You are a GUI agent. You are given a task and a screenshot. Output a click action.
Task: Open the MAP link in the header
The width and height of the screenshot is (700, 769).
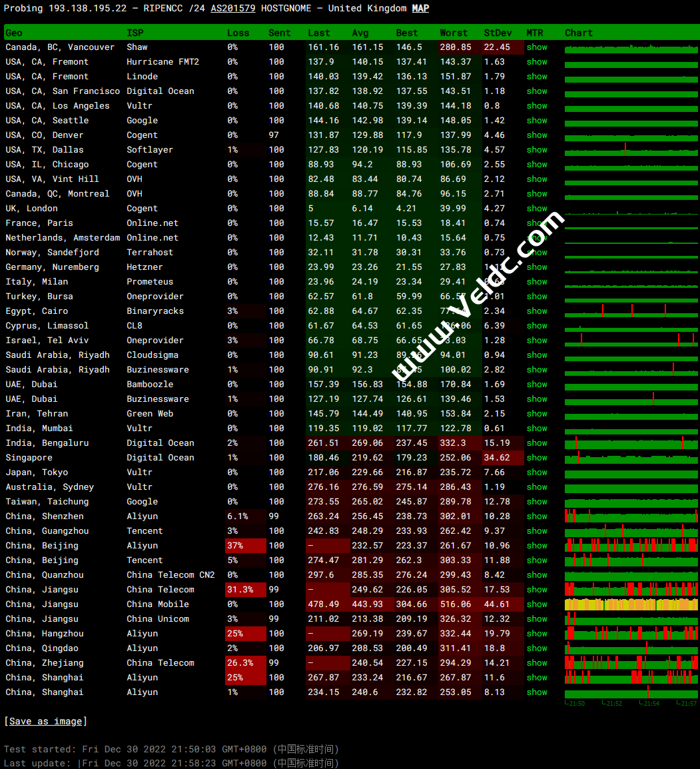tap(420, 9)
